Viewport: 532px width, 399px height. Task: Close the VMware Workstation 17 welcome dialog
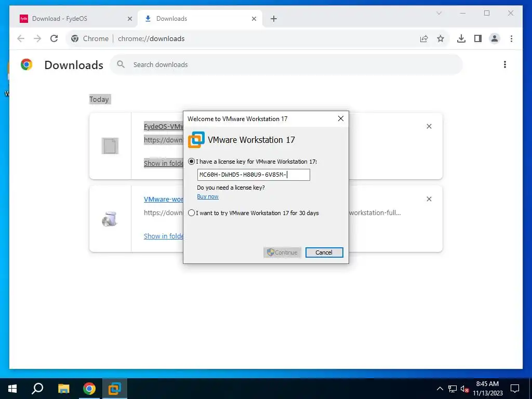click(x=341, y=118)
